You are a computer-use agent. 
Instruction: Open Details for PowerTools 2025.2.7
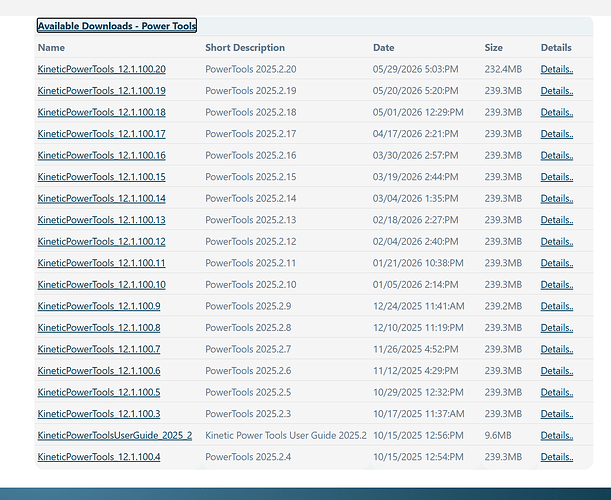(x=557, y=349)
